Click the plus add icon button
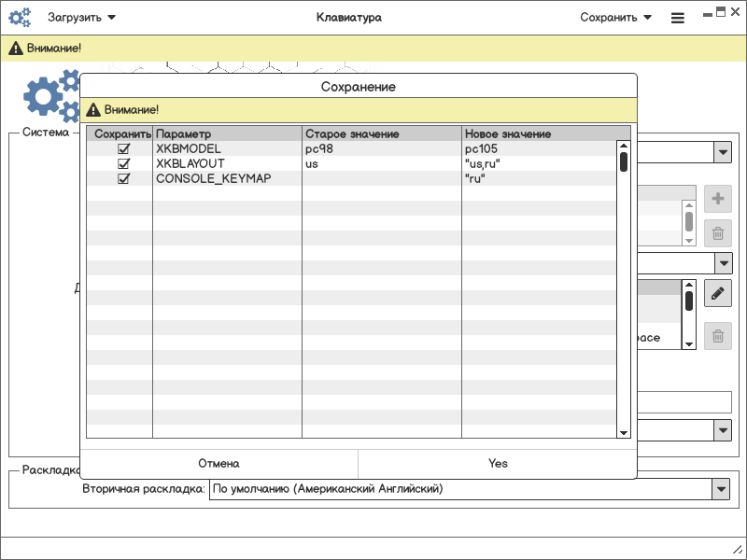This screenshot has width=747, height=560. [x=717, y=199]
